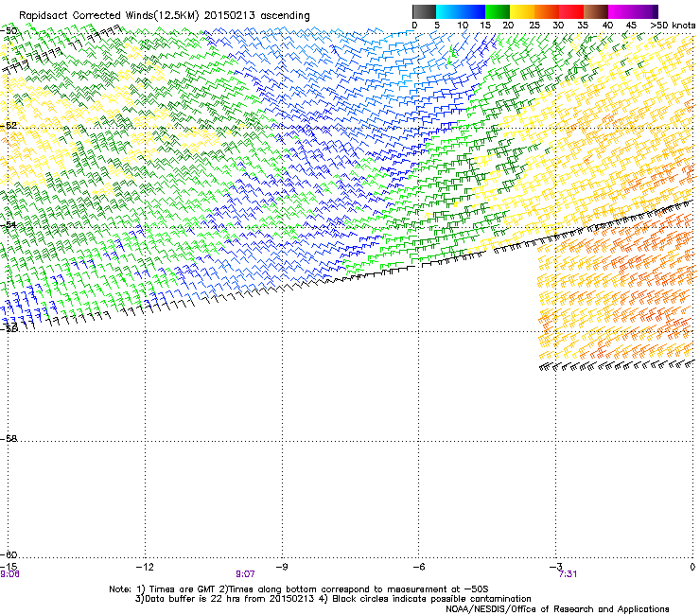Click the note line 'Times are GMT'

181,589
